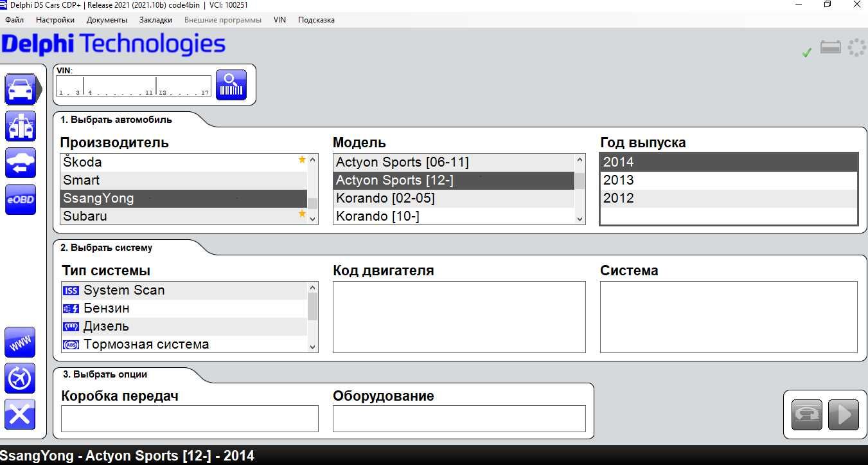Open the Файл menu
868x465 pixels.
click(x=14, y=20)
